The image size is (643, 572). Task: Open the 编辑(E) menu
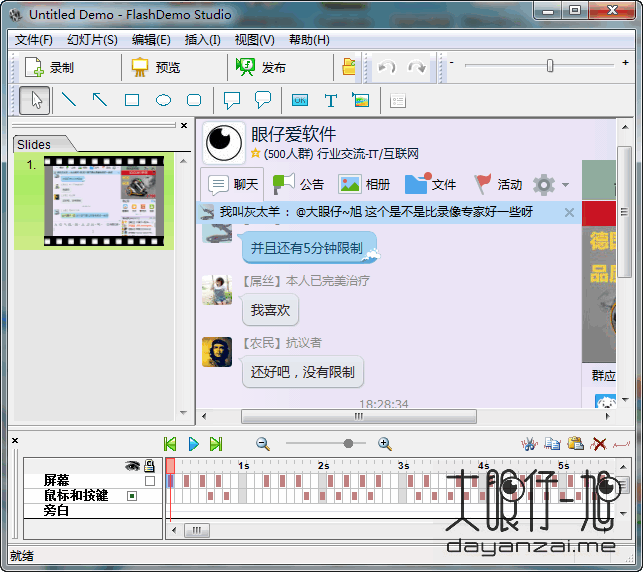coord(151,40)
